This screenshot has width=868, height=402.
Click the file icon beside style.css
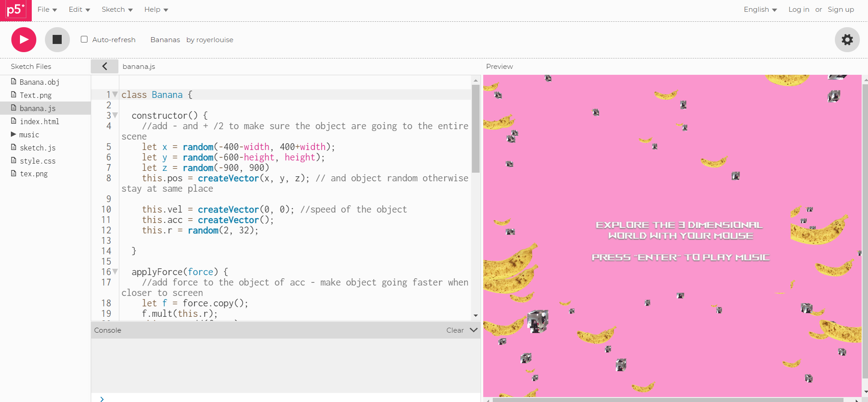click(x=14, y=160)
